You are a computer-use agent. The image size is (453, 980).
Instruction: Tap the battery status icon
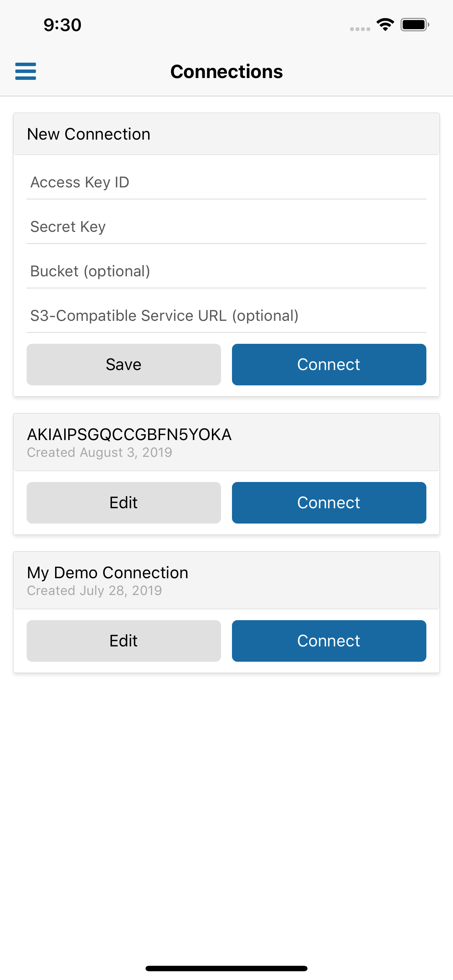pos(415,25)
